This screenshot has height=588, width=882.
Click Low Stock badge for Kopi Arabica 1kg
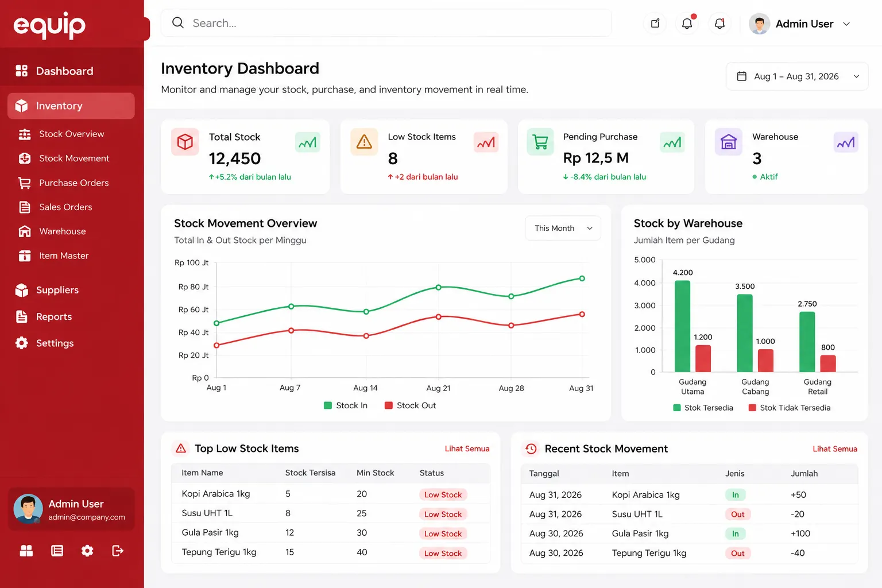coord(443,494)
